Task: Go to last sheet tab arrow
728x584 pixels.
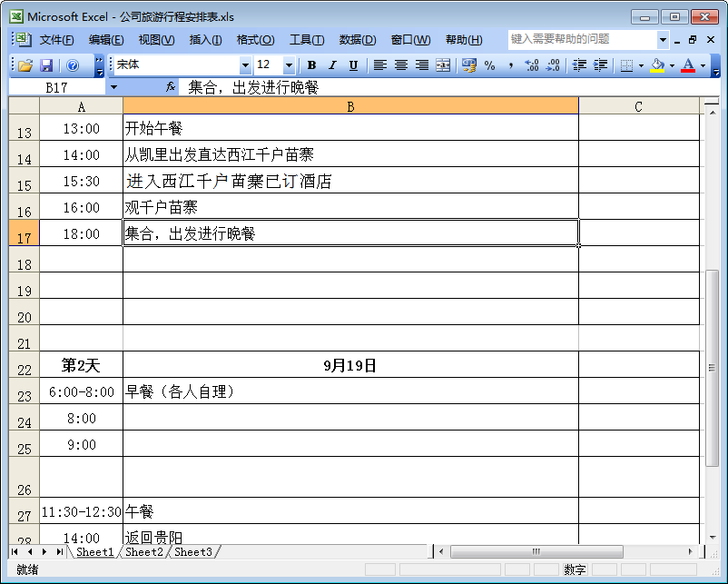Action: (x=59, y=552)
